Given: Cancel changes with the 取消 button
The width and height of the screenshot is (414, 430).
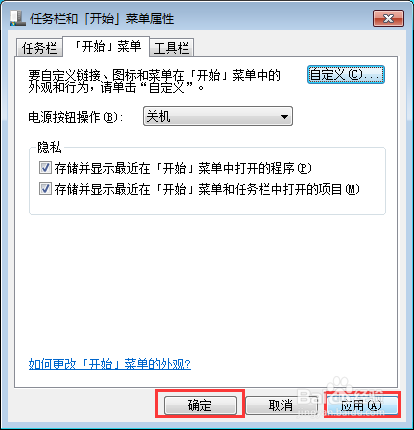Looking at the screenshot, I should (x=281, y=405).
